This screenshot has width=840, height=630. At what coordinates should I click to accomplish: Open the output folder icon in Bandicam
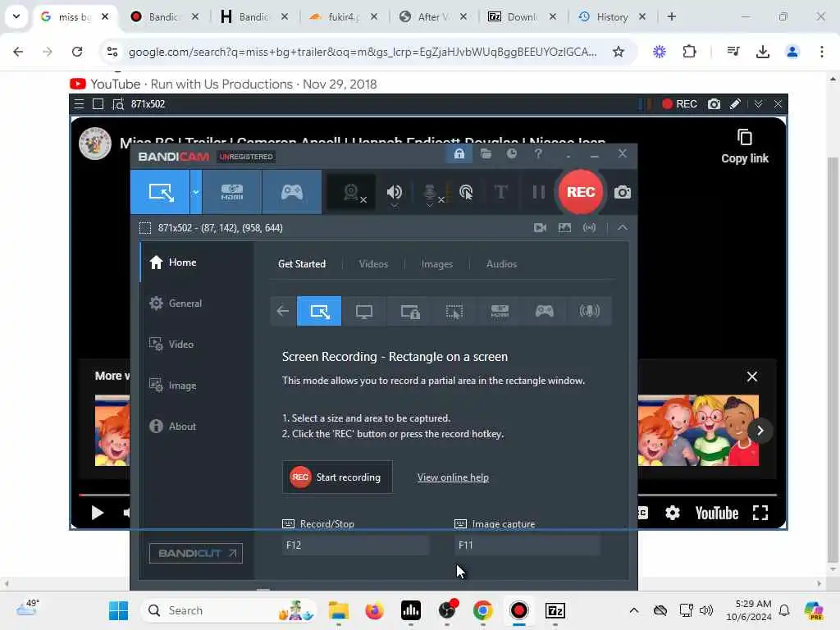(486, 154)
